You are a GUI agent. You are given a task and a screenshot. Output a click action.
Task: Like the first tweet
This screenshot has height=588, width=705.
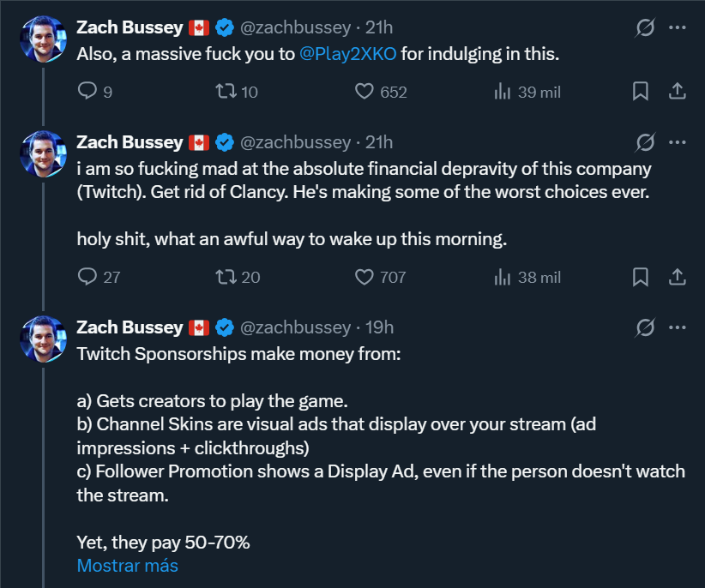pos(364,92)
